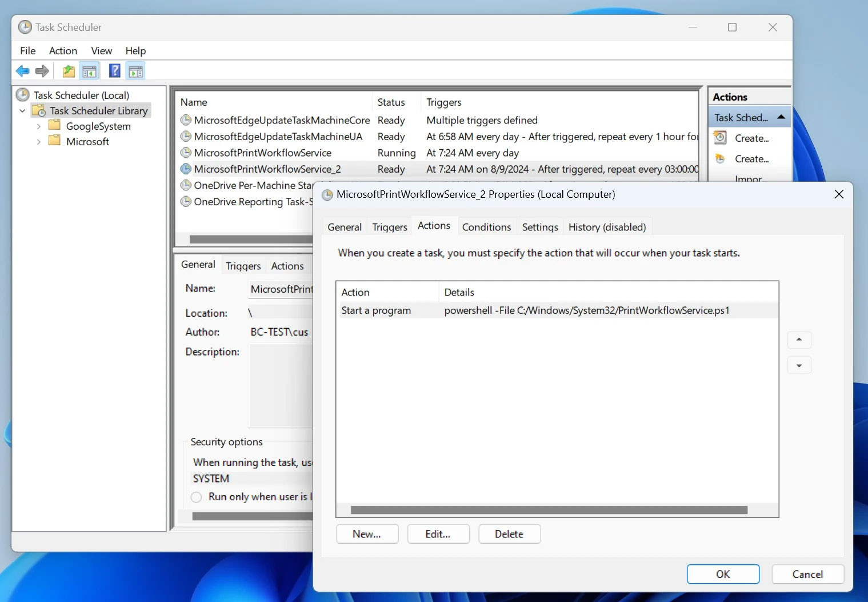Click the Edit button
This screenshot has width=868, height=602.
pos(438,533)
